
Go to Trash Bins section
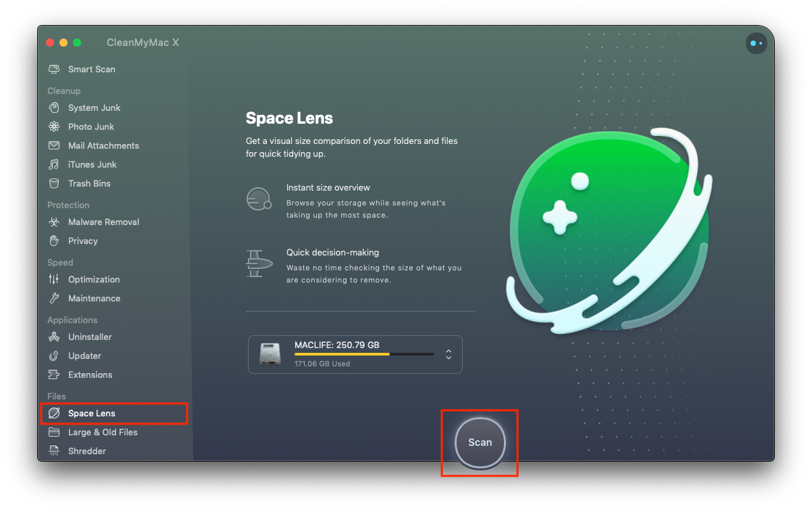point(88,184)
